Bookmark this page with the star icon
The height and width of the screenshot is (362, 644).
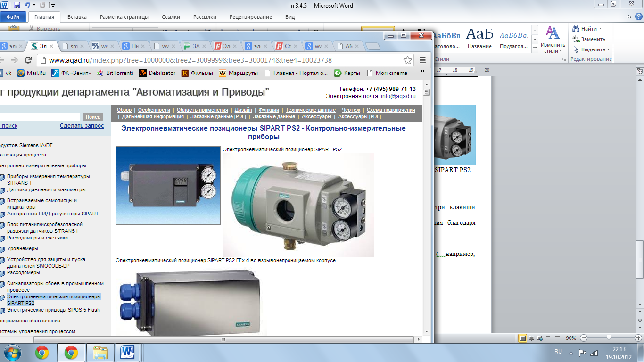coord(407,60)
